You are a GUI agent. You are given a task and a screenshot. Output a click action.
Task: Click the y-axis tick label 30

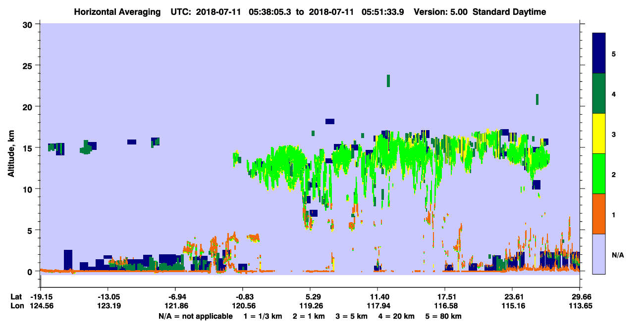[x=29, y=24]
